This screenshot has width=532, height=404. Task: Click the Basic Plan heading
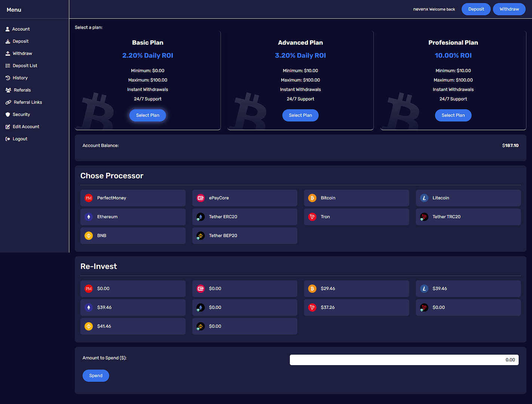point(148,43)
